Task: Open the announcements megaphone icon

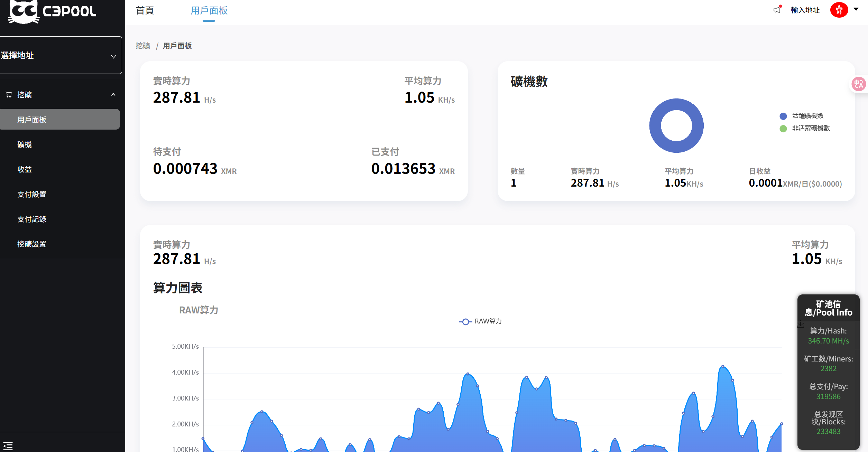Action: coord(777,10)
